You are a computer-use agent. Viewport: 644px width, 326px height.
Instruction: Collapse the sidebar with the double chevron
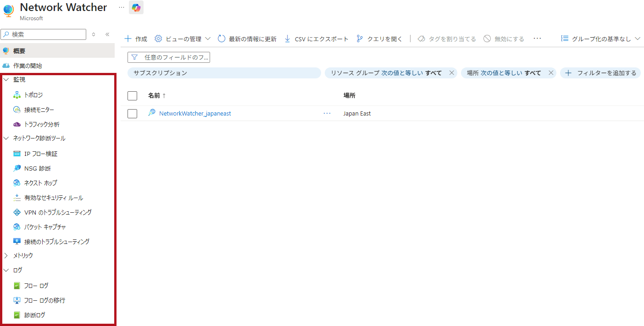click(x=107, y=34)
